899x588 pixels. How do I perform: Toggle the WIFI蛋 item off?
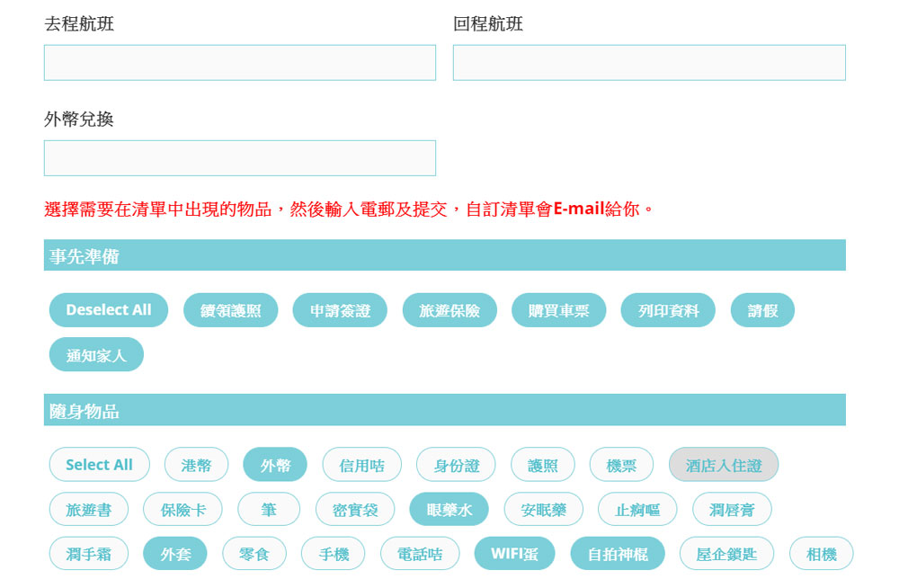coord(514,553)
